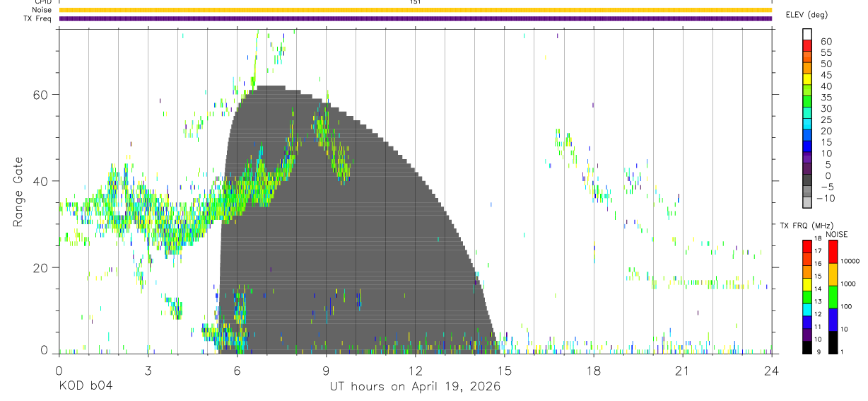Click the 15 tick label on the UT hours axis
Screen dimensions: 868x401
pyautogui.click(x=504, y=370)
